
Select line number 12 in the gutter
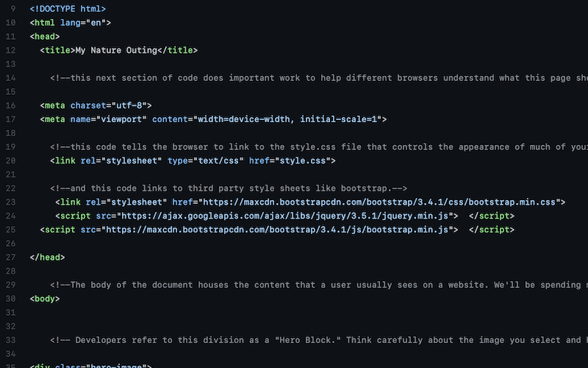click(11, 50)
